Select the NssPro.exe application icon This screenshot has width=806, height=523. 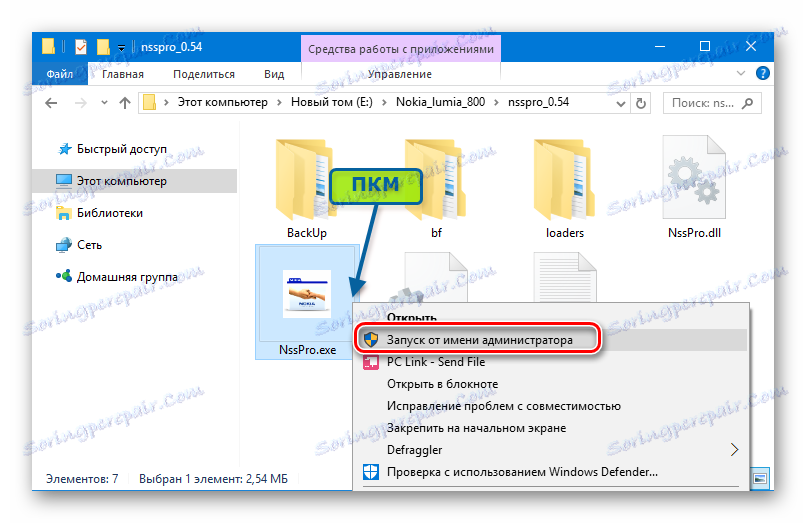[307, 294]
